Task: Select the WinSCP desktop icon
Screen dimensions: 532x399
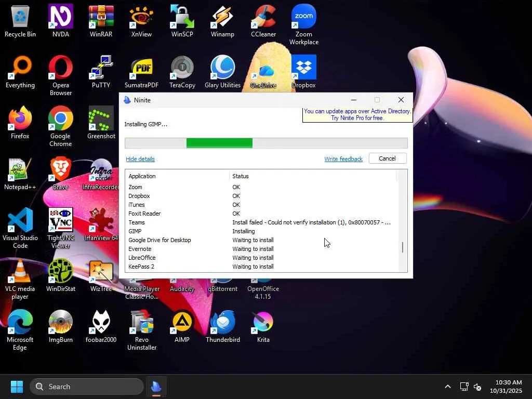Action: 182,21
